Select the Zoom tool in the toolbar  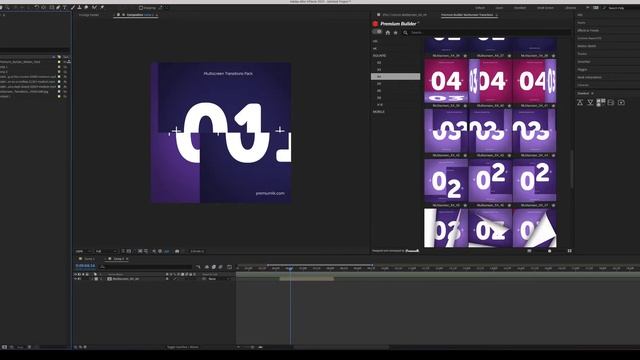7,8
